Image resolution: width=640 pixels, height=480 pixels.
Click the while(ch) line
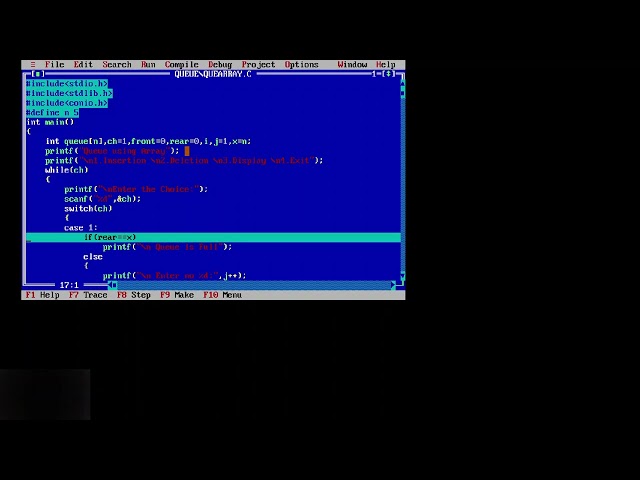pyautogui.click(x=67, y=170)
